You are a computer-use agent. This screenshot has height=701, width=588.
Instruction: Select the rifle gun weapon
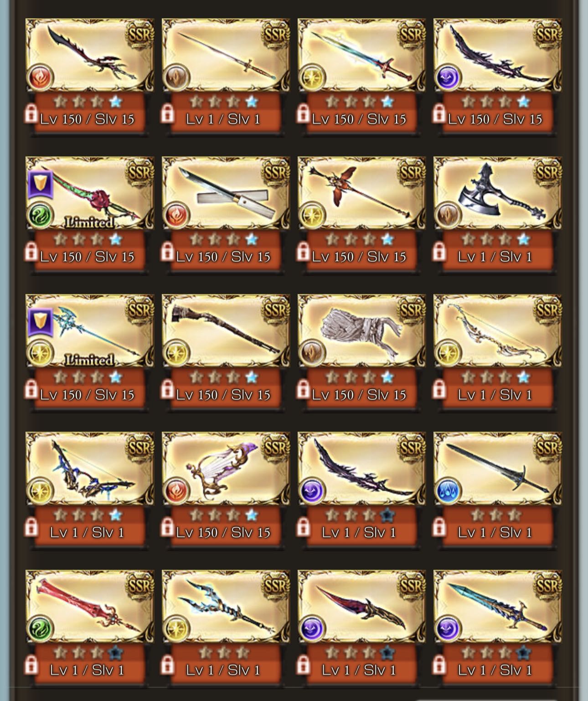226,331
